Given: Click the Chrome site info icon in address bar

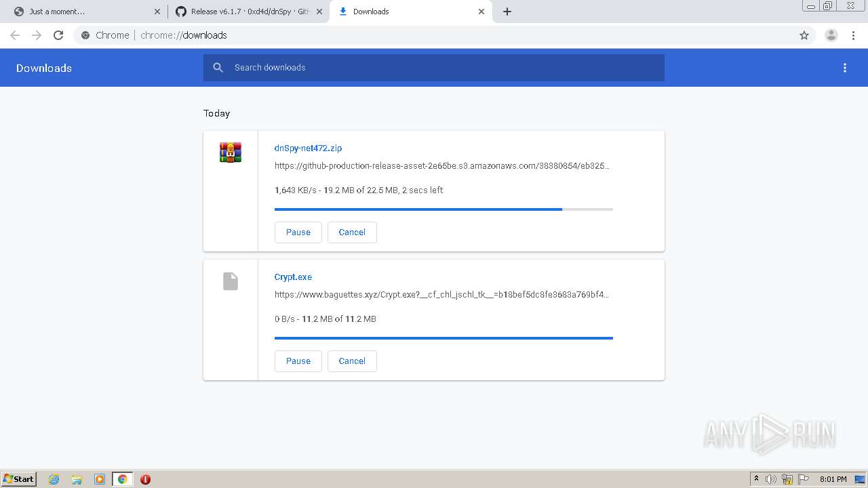Looking at the screenshot, I should pos(85,35).
